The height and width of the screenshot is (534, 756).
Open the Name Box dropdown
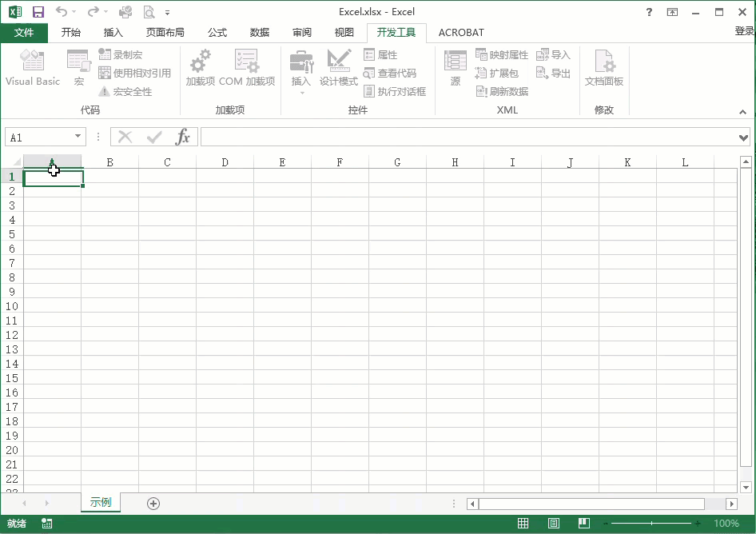(x=78, y=137)
